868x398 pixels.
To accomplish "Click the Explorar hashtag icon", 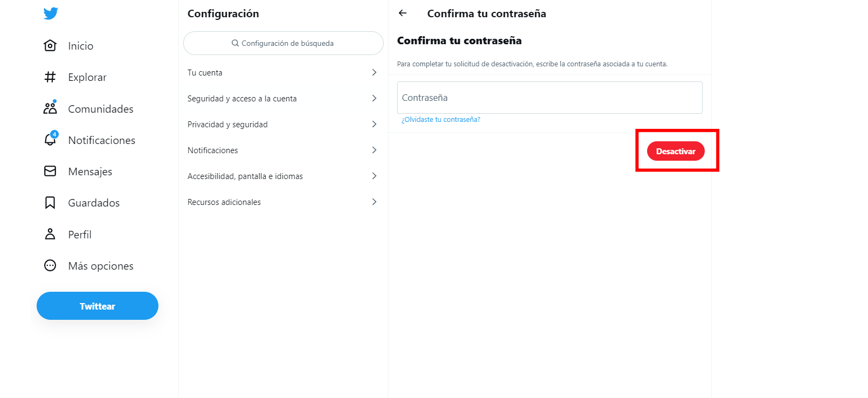I will tap(50, 77).
